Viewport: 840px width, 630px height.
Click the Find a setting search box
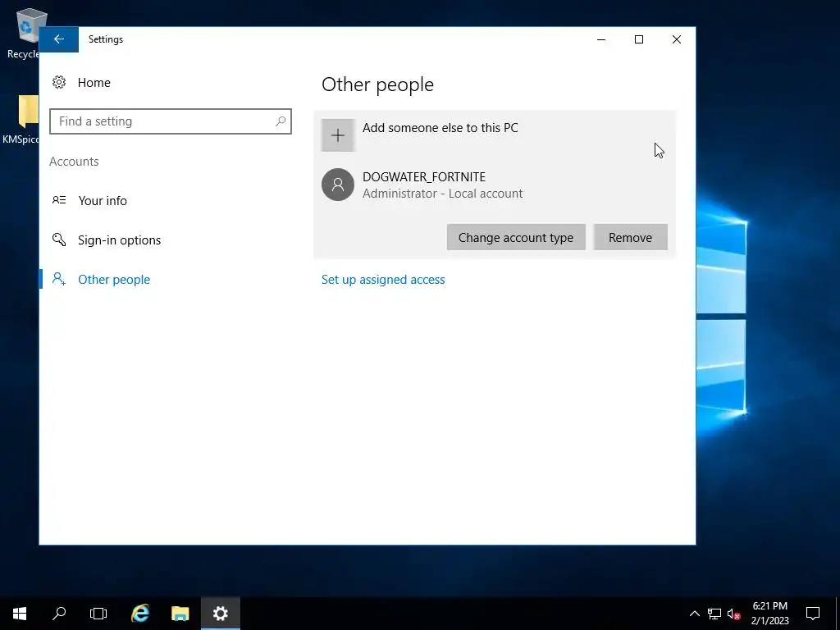[171, 121]
